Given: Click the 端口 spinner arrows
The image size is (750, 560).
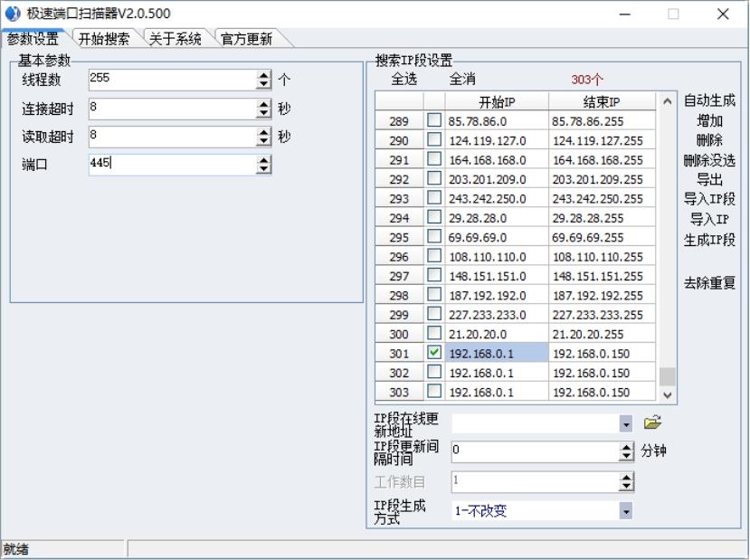Looking at the screenshot, I should (x=264, y=165).
